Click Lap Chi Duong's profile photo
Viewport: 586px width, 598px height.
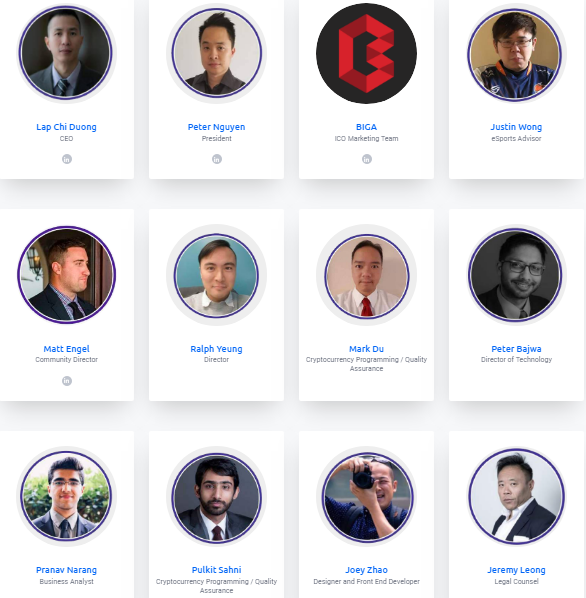(66, 53)
